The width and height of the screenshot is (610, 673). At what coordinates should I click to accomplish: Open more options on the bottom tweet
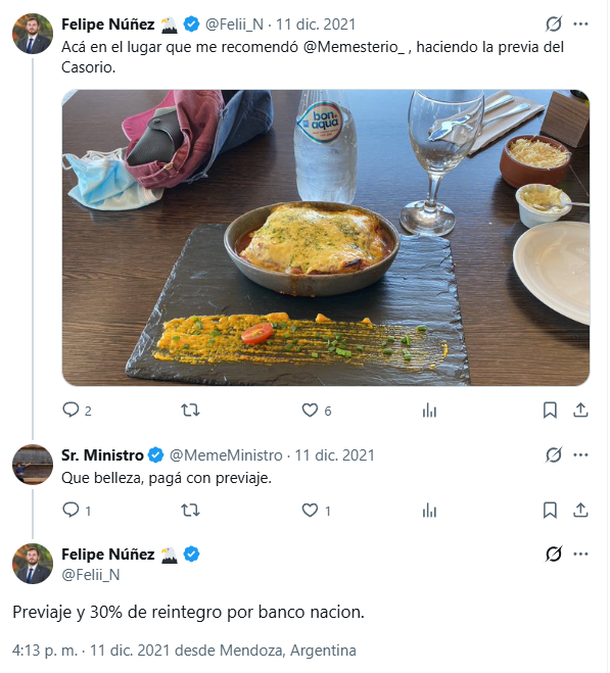[x=581, y=554]
